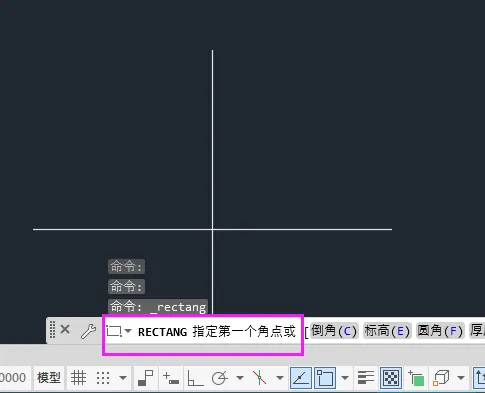Viewport: 485px width, 393px height.
Task: Toggle isometric drafting icon
Action: (x=259, y=378)
